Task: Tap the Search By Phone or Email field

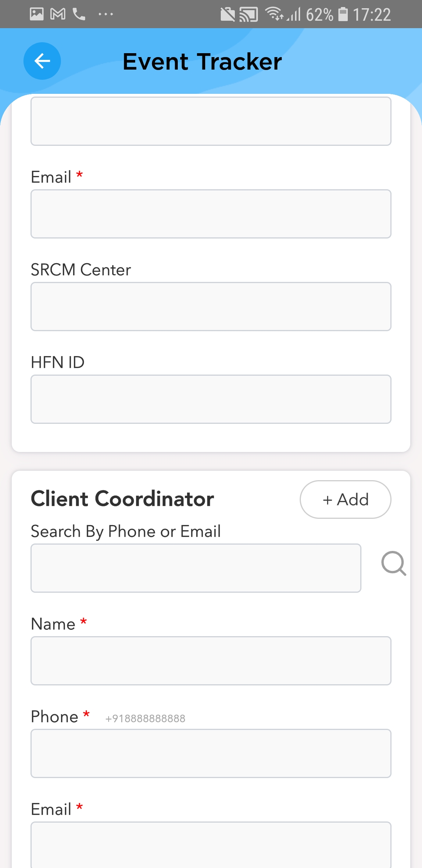Action: 196,568
